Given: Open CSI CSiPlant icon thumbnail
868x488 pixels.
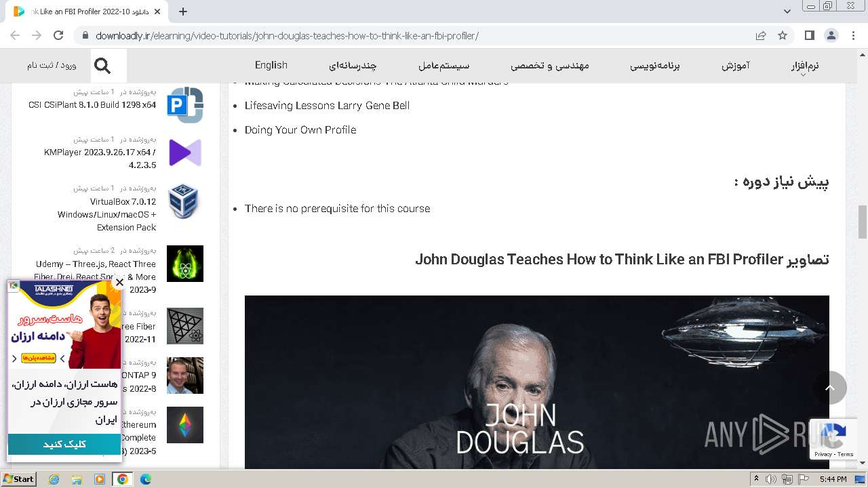Looking at the screenshot, I should (x=185, y=105).
